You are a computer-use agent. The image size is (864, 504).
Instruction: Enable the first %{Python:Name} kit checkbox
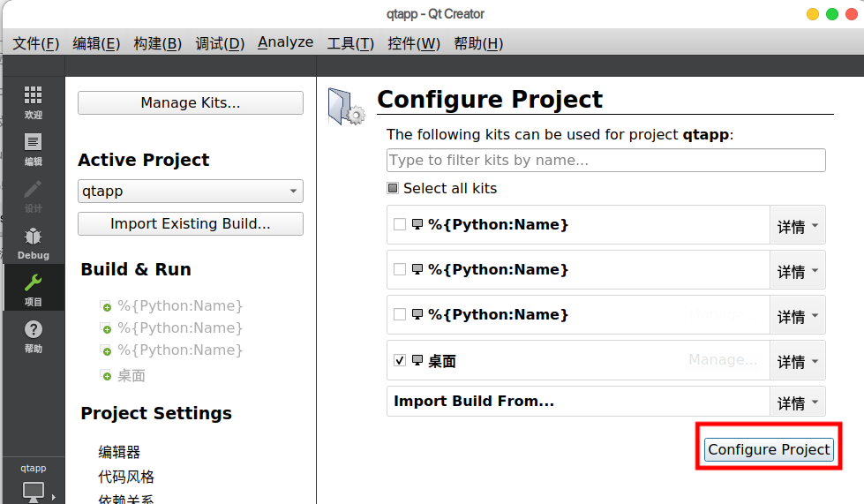pyautogui.click(x=400, y=224)
